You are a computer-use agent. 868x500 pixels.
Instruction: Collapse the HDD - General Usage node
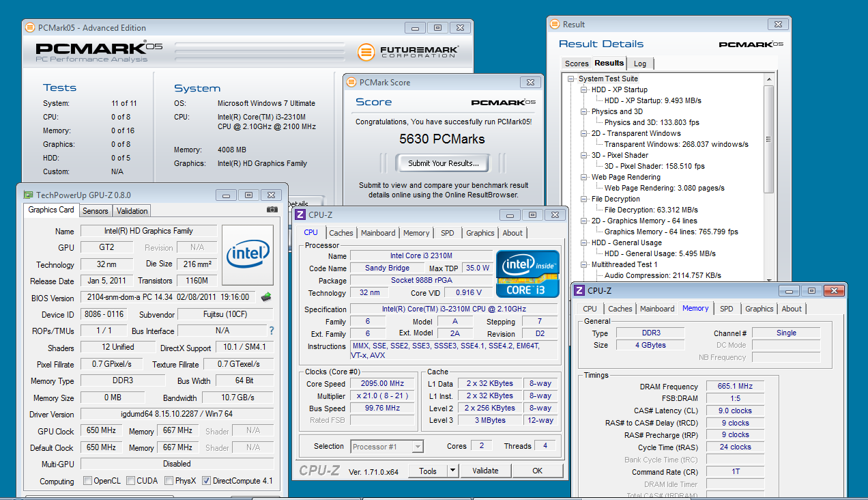[x=584, y=243]
